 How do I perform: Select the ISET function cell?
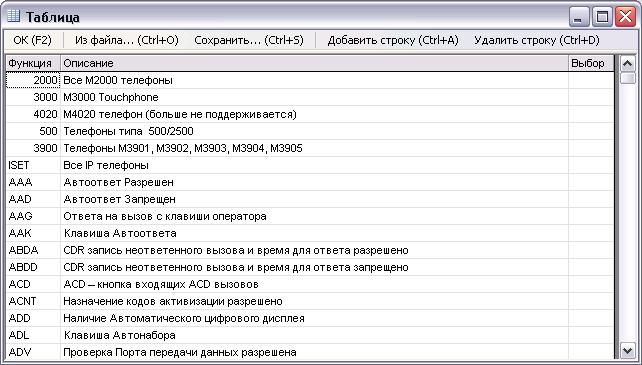click(x=33, y=165)
